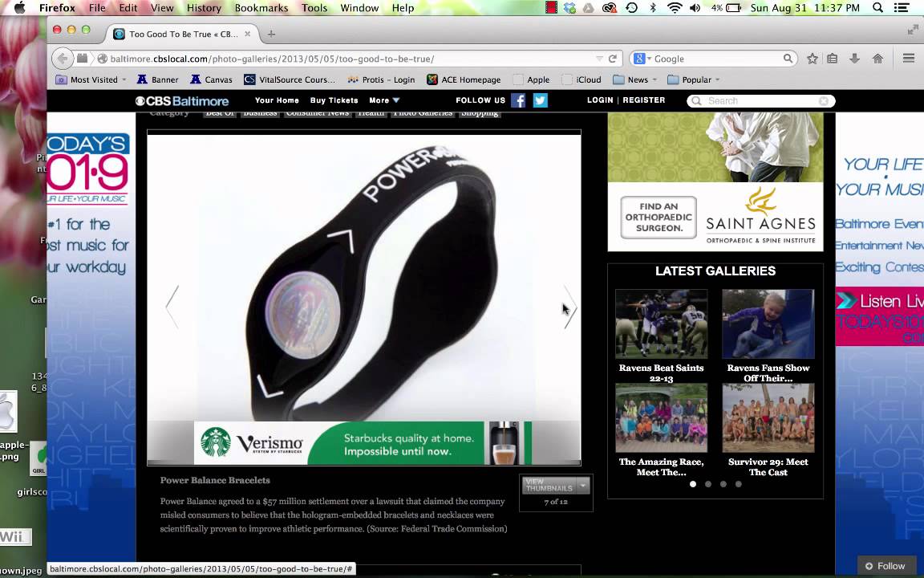Enter fullscreen with the window arrows icon
Image resolution: width=924 pixels, height=578 pixels.
click(913, 30)
